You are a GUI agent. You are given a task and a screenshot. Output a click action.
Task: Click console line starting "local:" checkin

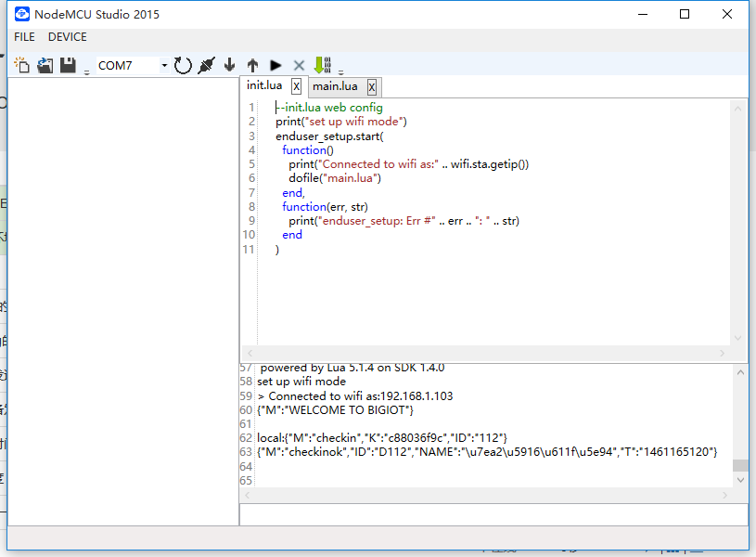pyautogui.click(x=382, y=438)
